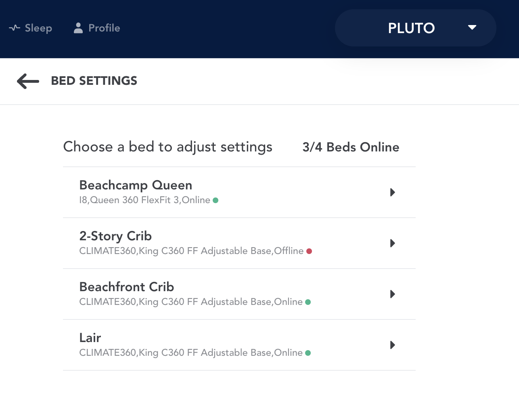Select the arrow icon beside Beachcamp Queen
The image size is (519, 420).
(392, 193)
